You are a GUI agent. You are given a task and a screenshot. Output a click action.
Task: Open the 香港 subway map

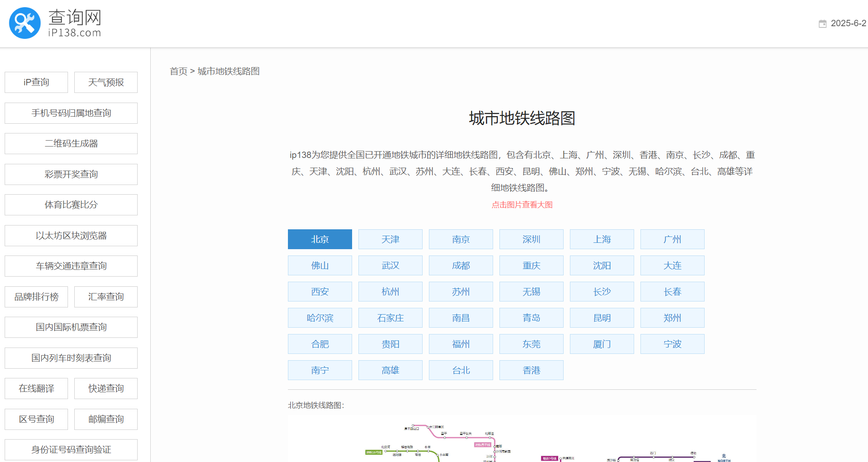coord(531,370)
